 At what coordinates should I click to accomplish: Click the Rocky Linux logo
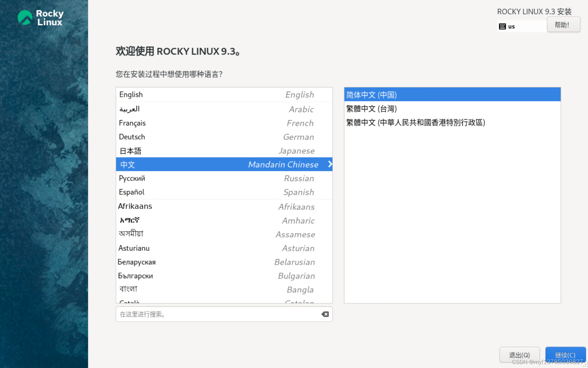40,17
